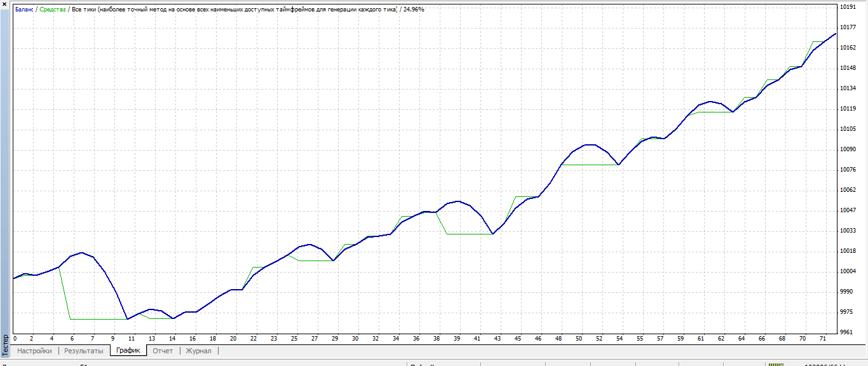The width and height of the screenshot is (868, 366).
Task: Switch to the Журнал tab
Action: (x=198, y=351)
